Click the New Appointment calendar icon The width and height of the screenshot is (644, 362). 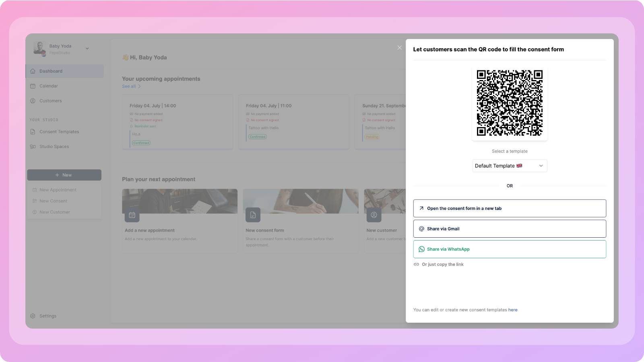click(35, 190)
